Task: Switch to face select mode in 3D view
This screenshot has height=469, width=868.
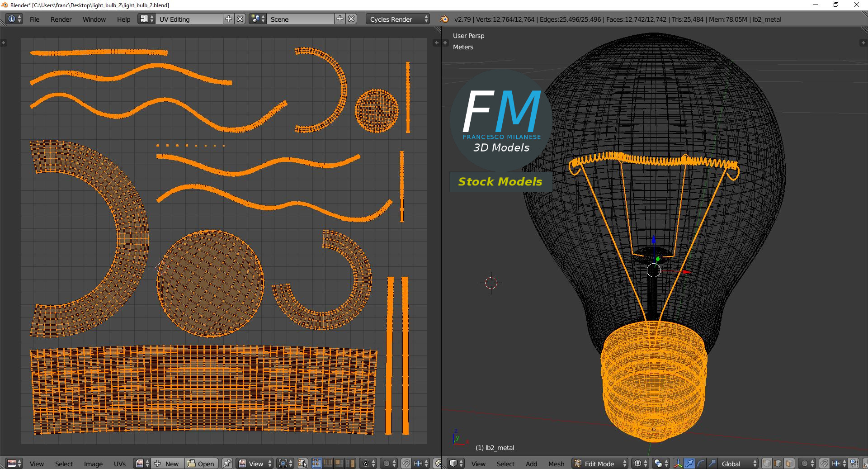Action: point(789,464)
